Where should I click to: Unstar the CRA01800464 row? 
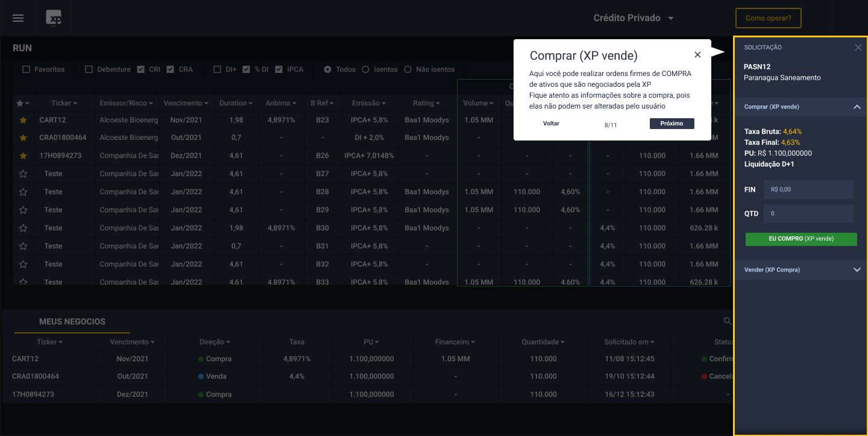(24, 137)
